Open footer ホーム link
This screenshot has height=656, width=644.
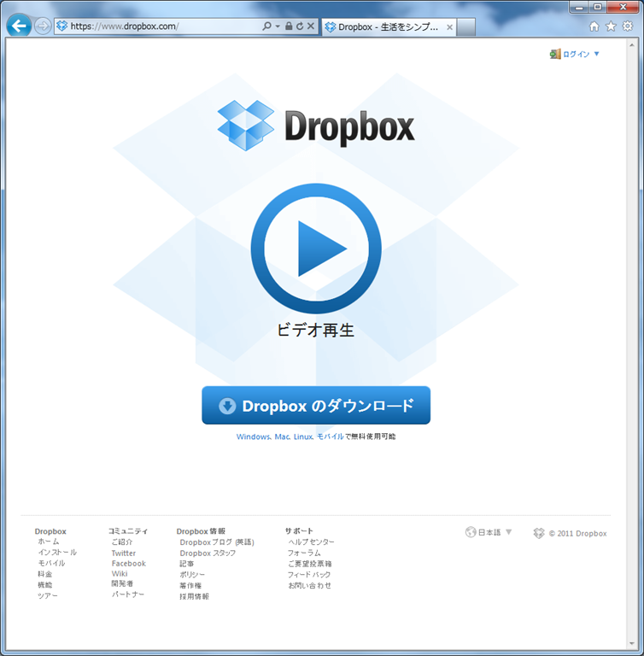[49, 542]
